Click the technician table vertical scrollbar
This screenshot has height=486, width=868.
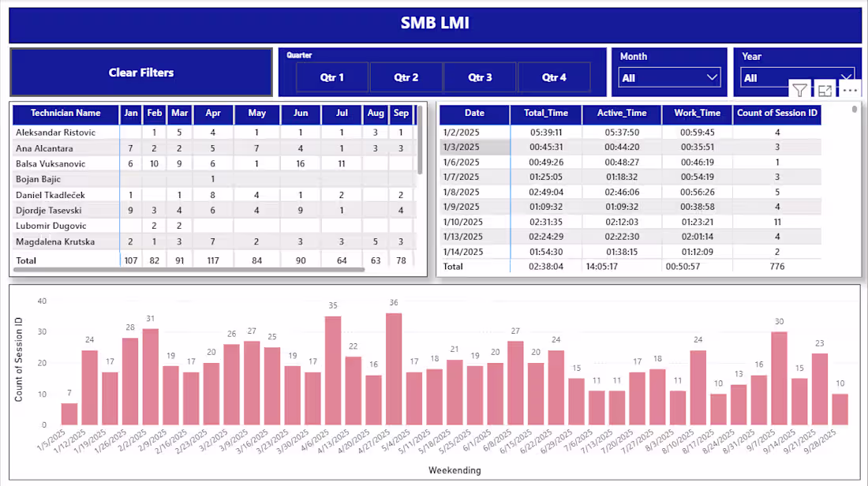point(420,140)
